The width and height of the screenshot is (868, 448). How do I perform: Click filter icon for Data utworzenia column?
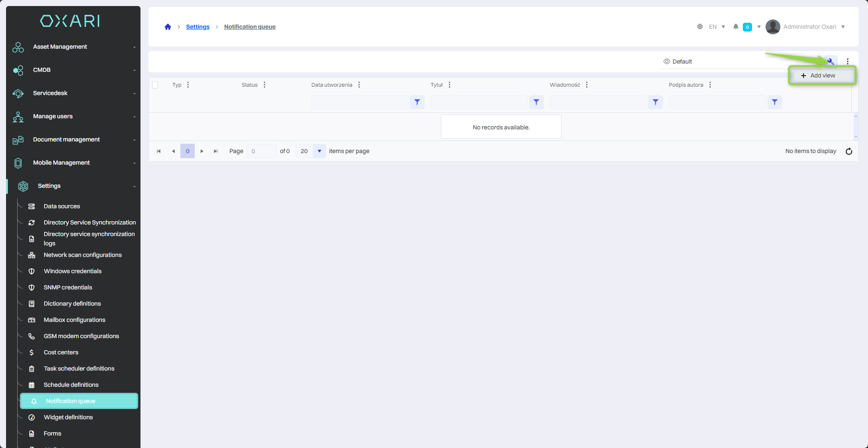[417, 102]
